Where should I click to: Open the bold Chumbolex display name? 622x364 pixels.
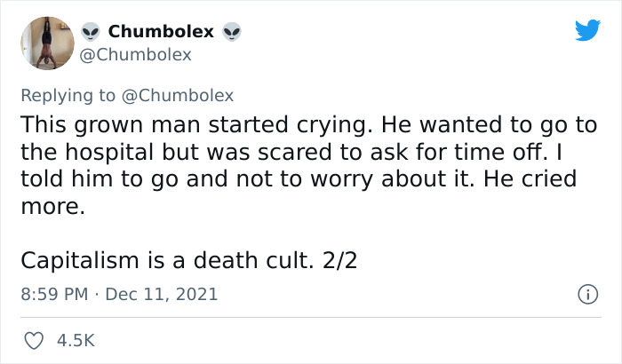pos(161,32)
